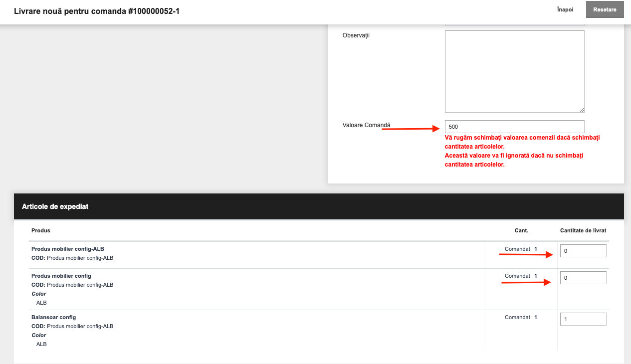Click the Observații textarea resize handle
Screen dimensions: 631x364
582,110
